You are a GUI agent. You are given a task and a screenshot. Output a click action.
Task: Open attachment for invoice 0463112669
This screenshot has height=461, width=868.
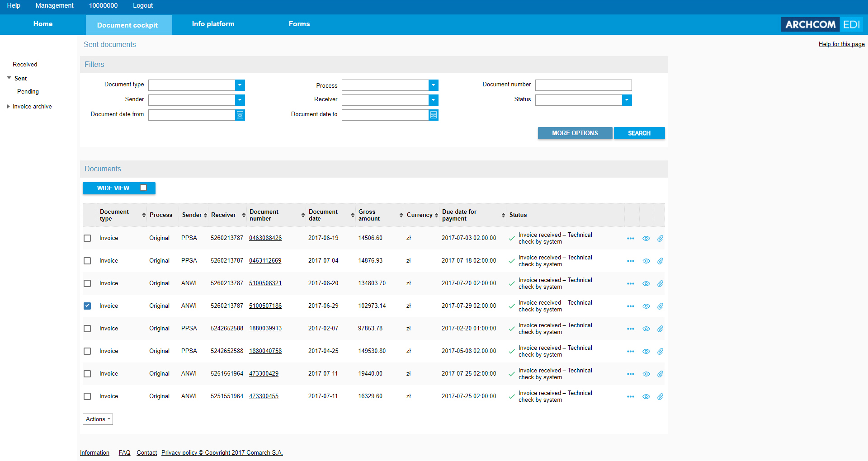(x=660, y=261)
